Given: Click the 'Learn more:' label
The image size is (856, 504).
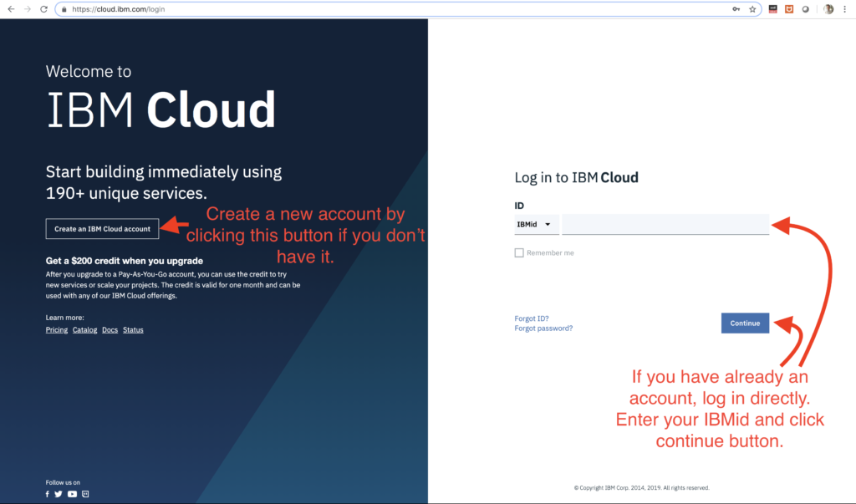Looking at the screenshot, I should click(65, 318).
